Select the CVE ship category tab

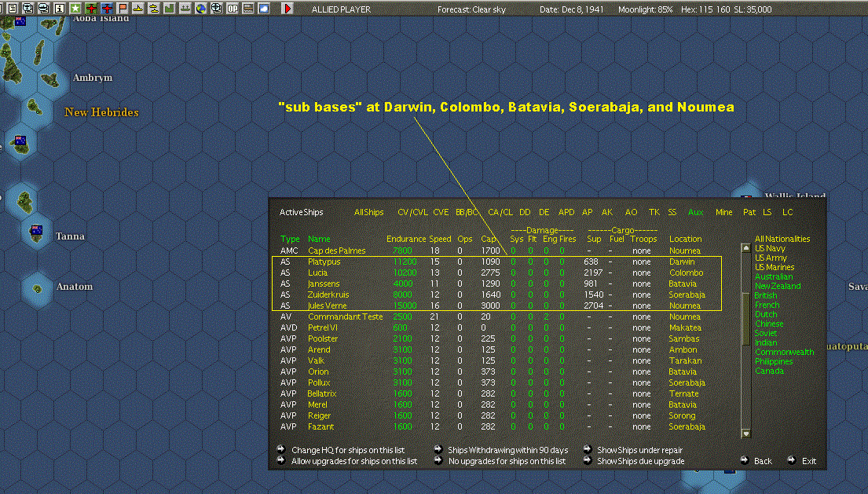[441, 212]
